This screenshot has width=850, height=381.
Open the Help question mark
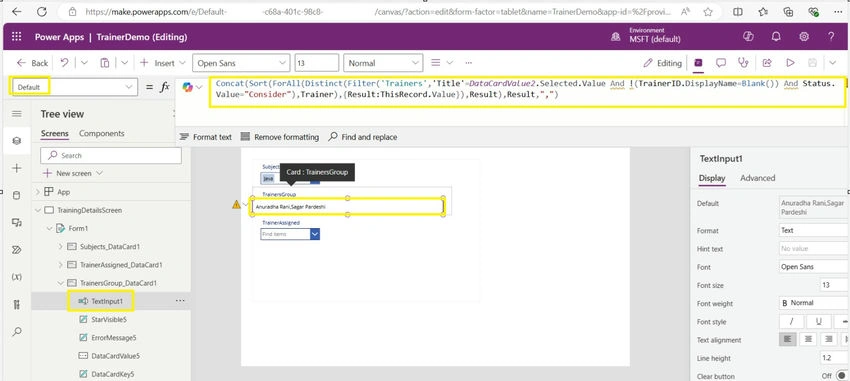[832, 36]
